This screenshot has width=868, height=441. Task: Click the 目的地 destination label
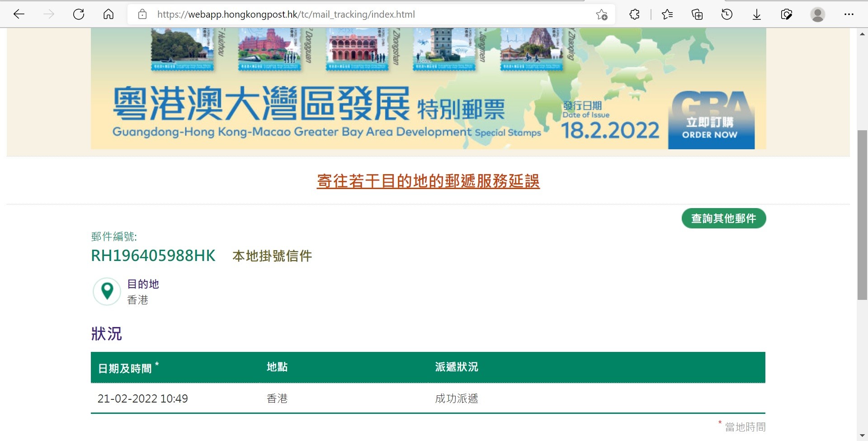(143, 284)
